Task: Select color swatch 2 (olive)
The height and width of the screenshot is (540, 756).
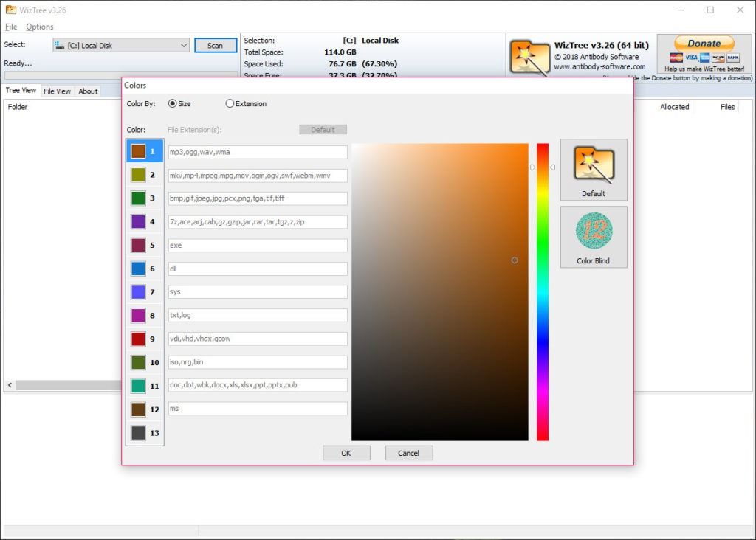Action: [x=138, y=175]
